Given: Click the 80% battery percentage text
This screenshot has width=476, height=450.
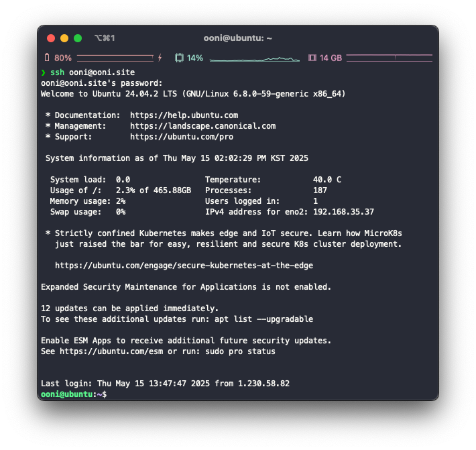Looking at the screenshot, I should (63, 58).
